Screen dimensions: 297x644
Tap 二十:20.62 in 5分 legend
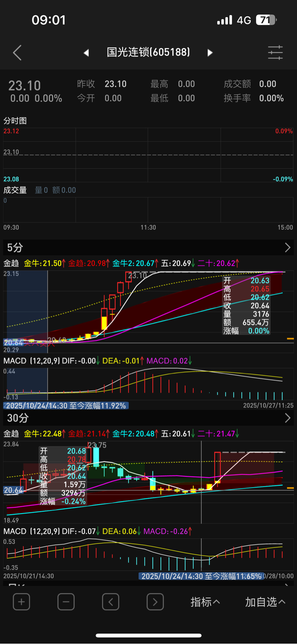tap(218, 263)
